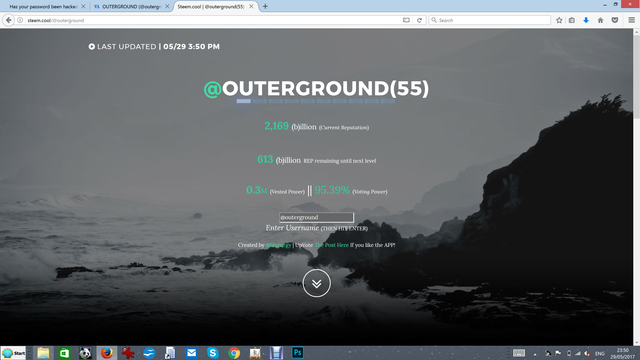Click the '05/29 3:50 PM' timestamp
The height and width of the screenshot is (360, 640).
(x=191, y=47)
